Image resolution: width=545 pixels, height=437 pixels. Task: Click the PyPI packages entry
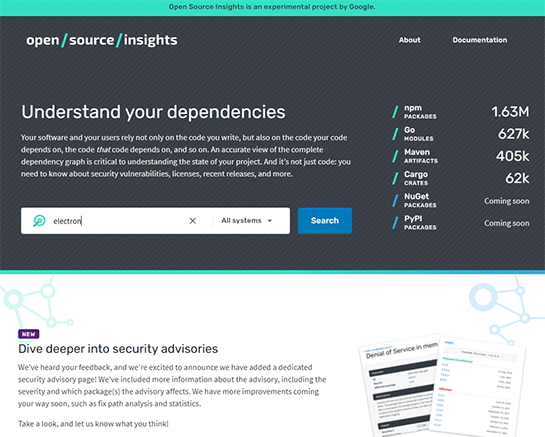pos(461,223)
